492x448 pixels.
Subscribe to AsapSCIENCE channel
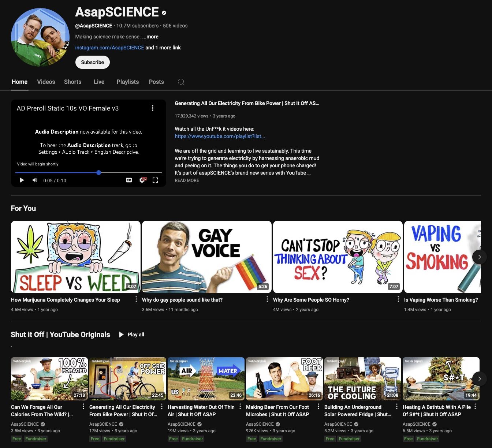point(93,62)
